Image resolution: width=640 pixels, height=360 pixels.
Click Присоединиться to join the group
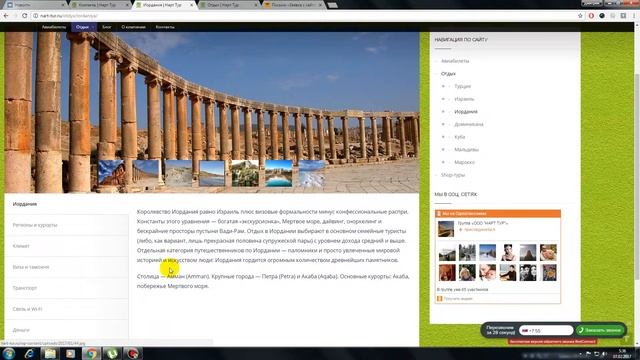pyautogui.click(x=479, y=229)
